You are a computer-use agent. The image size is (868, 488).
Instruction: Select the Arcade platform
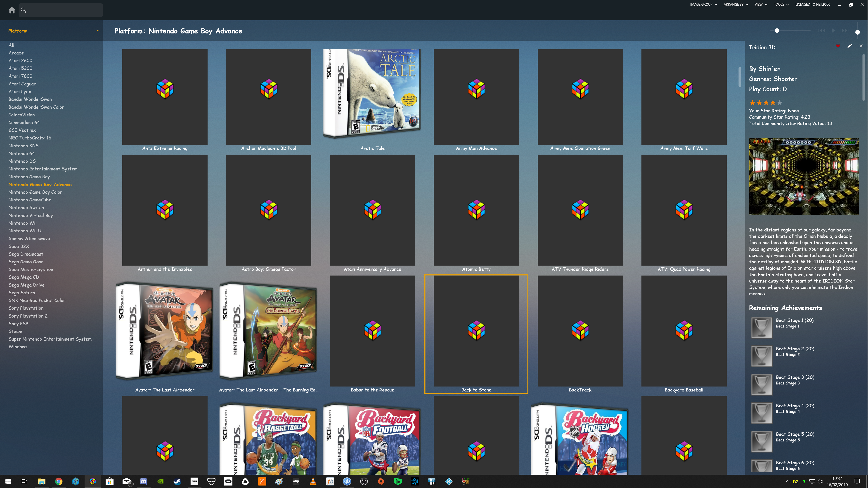[x=16, y=53]
